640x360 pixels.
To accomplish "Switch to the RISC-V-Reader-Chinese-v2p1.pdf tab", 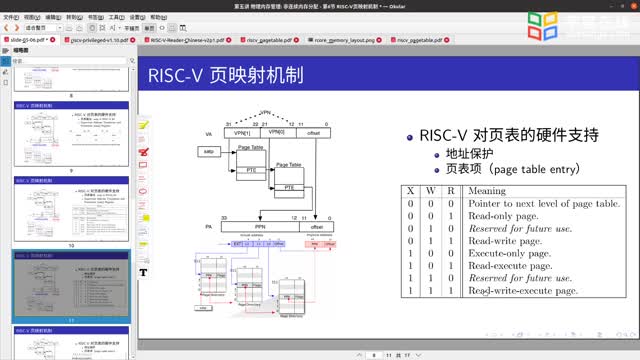I will pos(187,40).
